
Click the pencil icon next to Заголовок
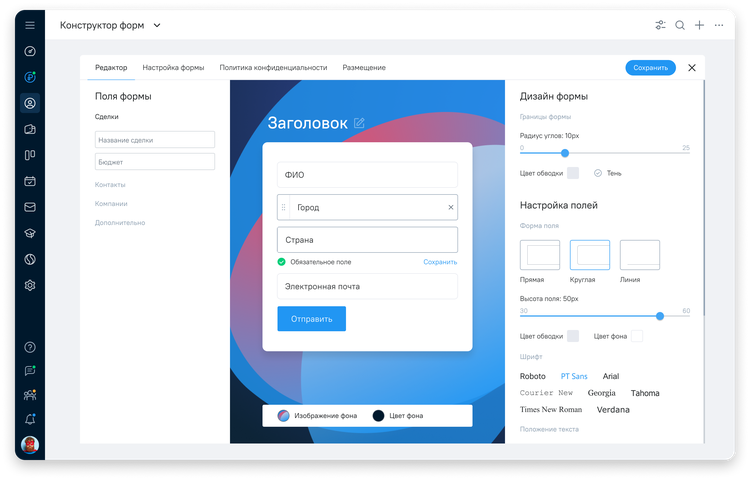point(359,123)
